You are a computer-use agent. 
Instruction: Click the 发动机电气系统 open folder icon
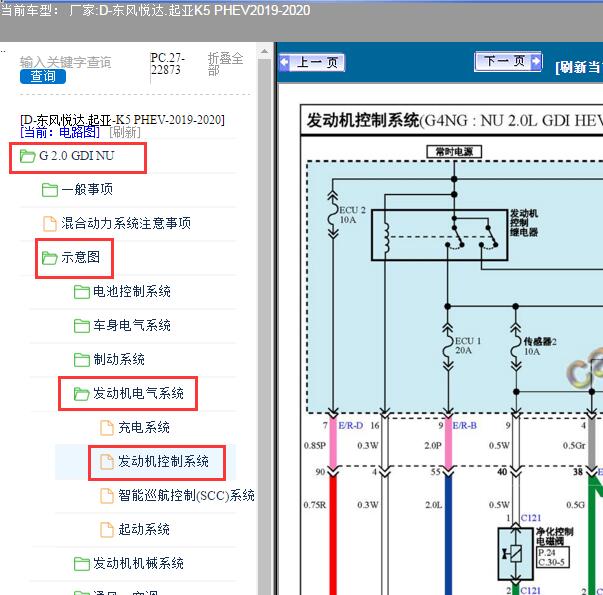(82, 394)
